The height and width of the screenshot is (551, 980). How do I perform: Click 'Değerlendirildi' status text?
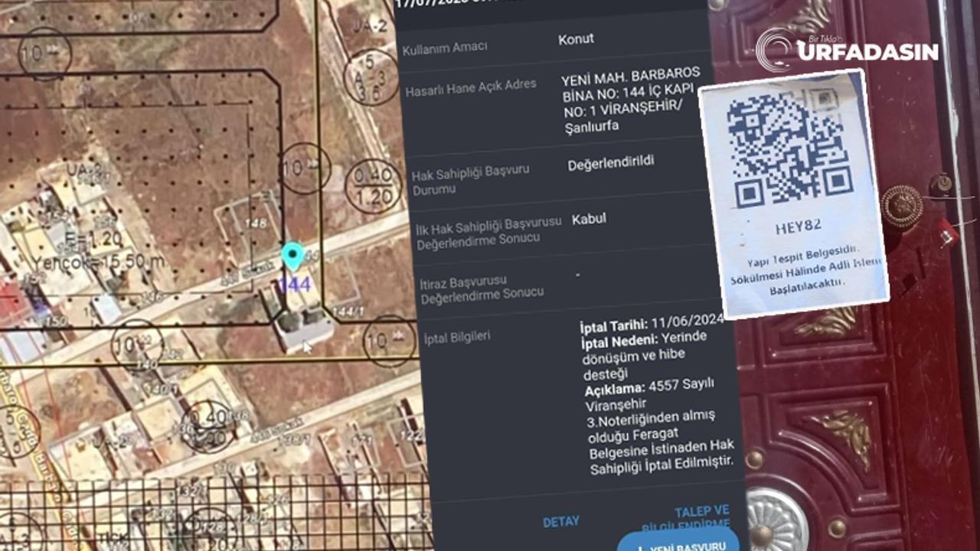pos(611,163)
